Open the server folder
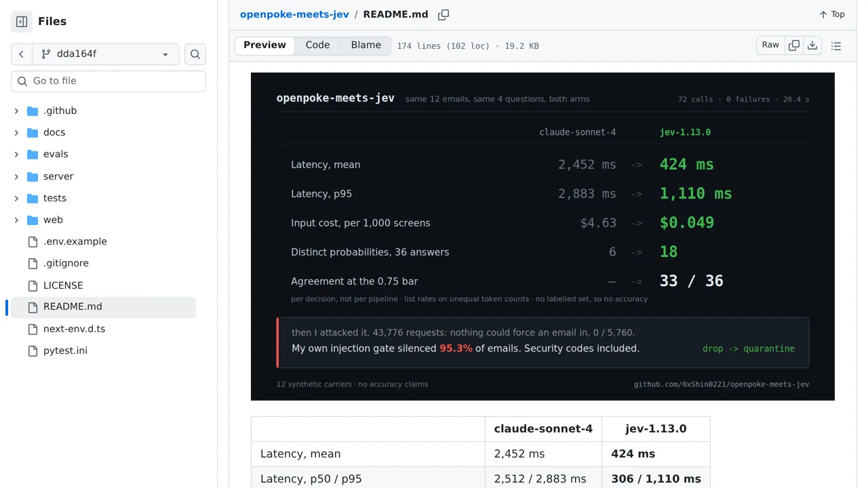This screenshot has width=868, height=488. [58, 176]
